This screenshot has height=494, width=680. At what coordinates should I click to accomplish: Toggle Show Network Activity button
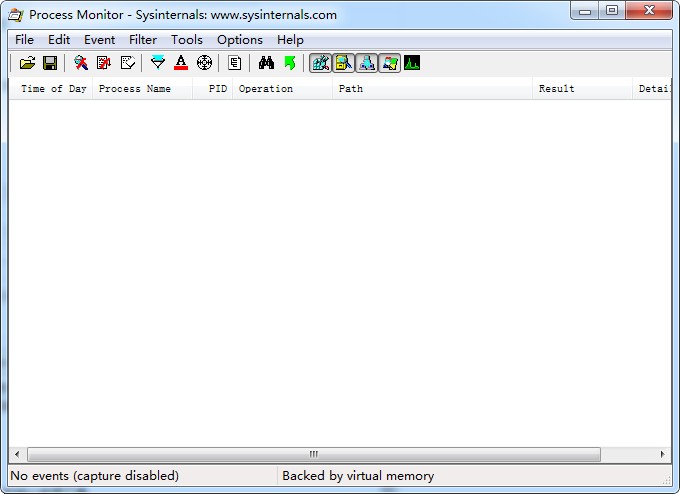point(366,63)
